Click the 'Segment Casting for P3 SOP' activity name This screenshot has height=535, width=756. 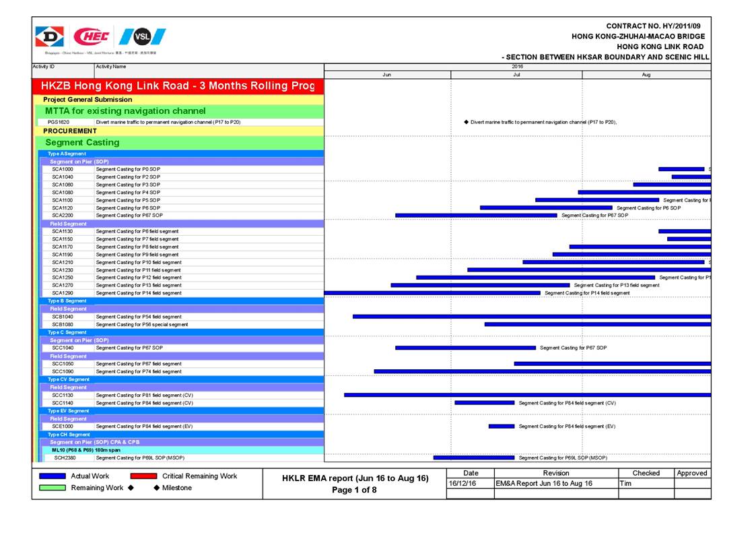[128, 185]
